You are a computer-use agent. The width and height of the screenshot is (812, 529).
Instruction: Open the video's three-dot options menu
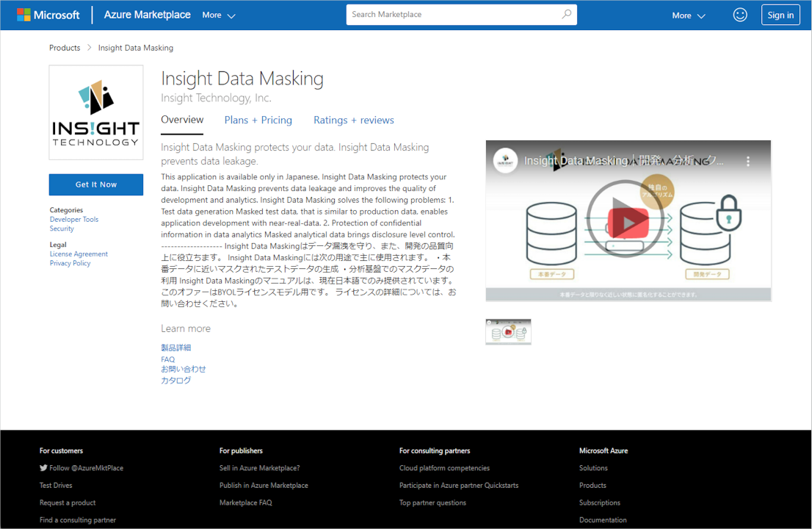(748, 161)
